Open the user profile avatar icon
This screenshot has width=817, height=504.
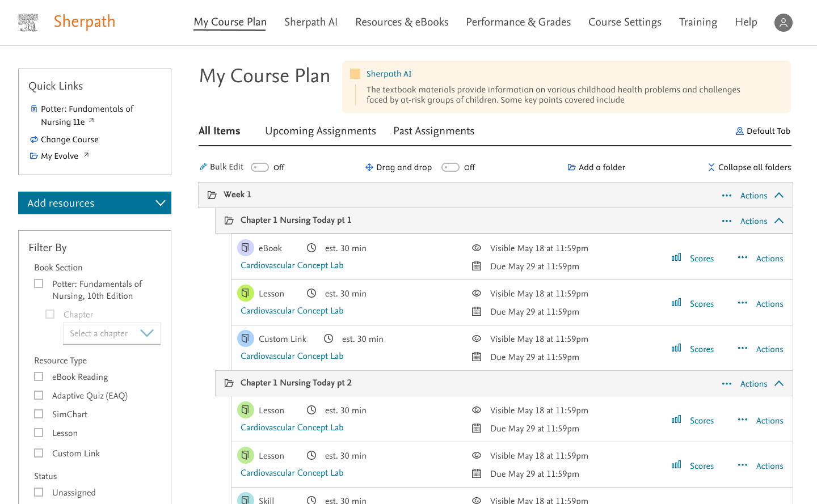[x=783, y=23]
